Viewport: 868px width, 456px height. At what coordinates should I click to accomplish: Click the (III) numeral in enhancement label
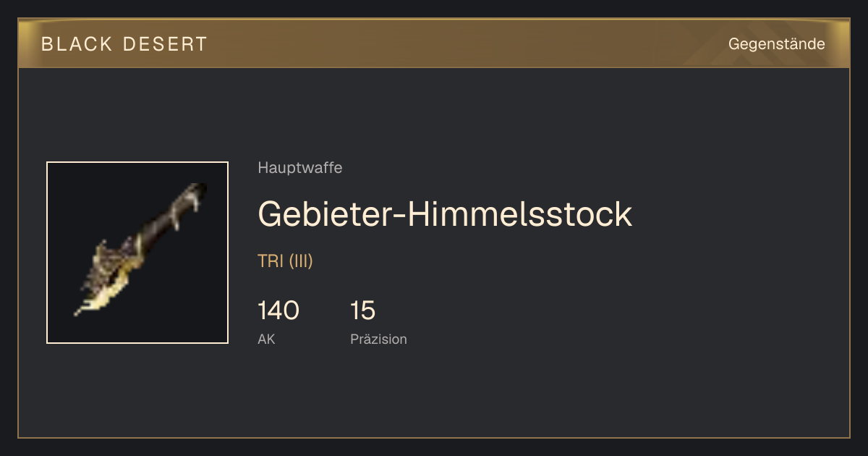pyautogui.click(x=301, y=261)
